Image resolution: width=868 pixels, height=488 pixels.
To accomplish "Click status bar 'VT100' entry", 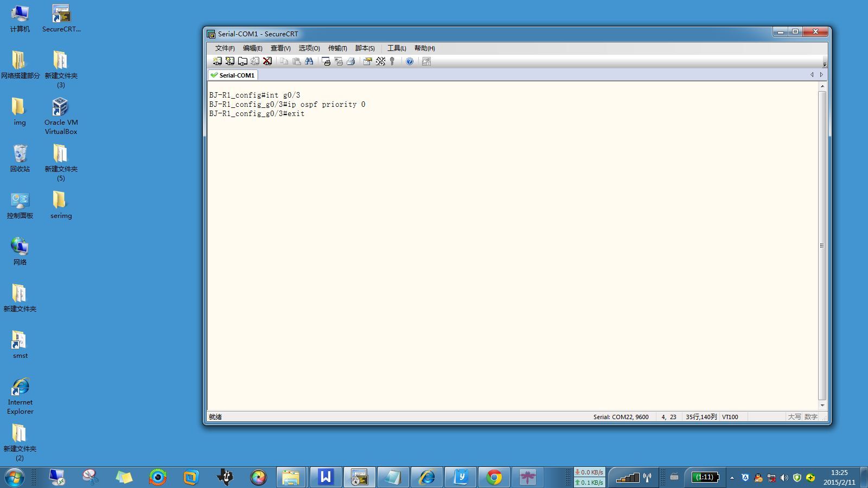I will point(730,417).
